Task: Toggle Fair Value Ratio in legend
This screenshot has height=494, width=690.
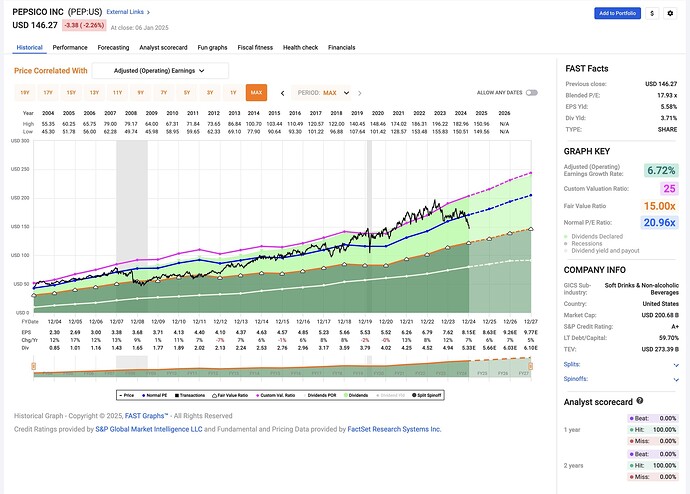Action: tap(230, 395)
